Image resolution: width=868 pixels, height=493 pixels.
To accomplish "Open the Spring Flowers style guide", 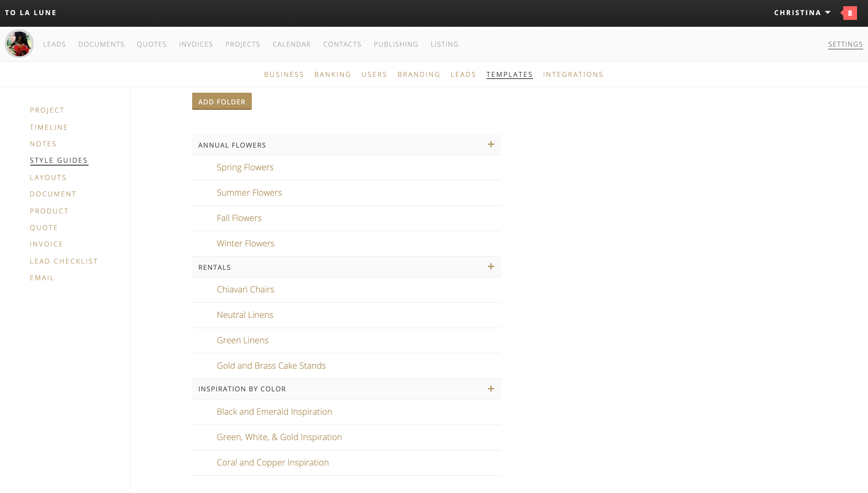I will pyautogui.click(x=245, y=167).
